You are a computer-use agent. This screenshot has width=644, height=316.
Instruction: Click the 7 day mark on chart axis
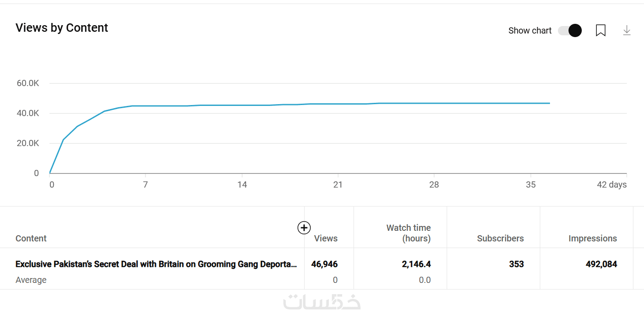[x=145, y=184]
